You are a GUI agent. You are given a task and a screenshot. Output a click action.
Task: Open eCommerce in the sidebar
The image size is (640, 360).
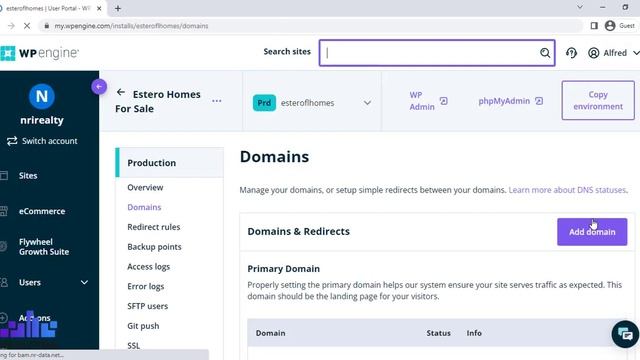(42, 211)
